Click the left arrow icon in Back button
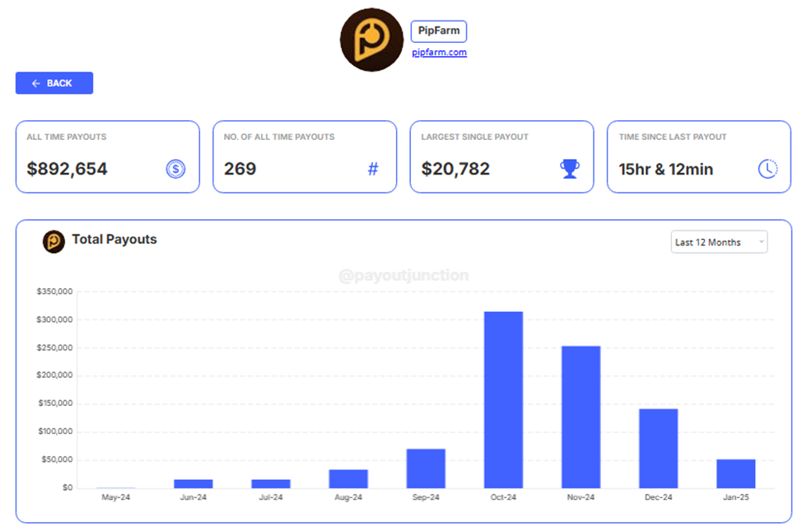Image resolution: width=802 pixels, height=532 pixels. click(36, 83)
